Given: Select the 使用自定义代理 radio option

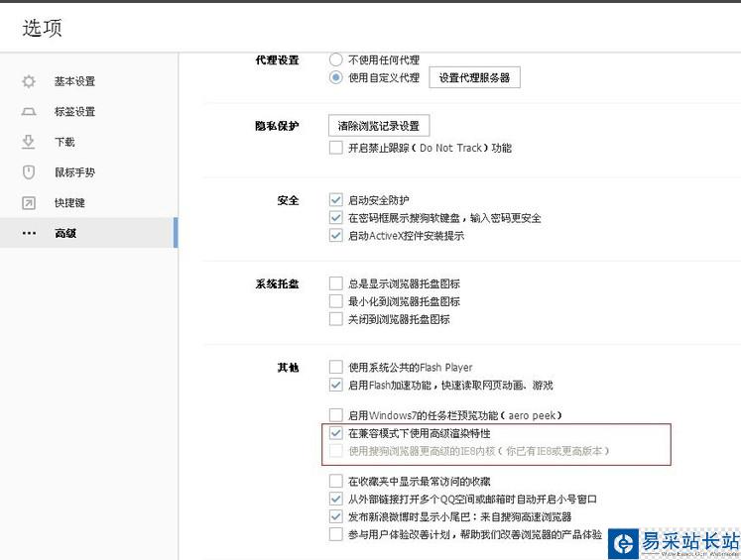Looking at the screenshot, I should (335, 77).
